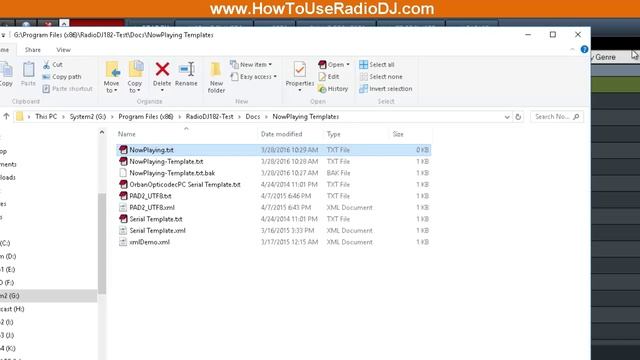Viewport: 640px width, 360px height.
Task: Click This PC in the address breadcrumb
Action: tap(46, 117)
